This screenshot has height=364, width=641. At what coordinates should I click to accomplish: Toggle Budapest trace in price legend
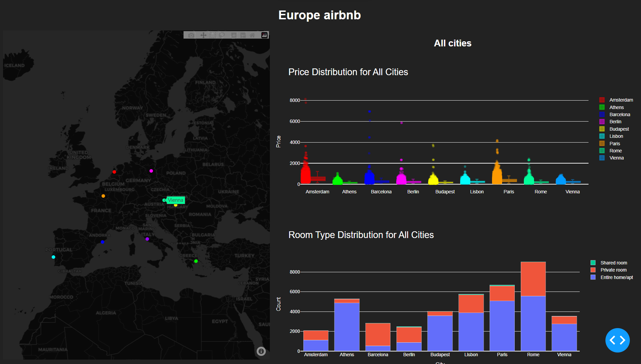click(x=614, y=129)
